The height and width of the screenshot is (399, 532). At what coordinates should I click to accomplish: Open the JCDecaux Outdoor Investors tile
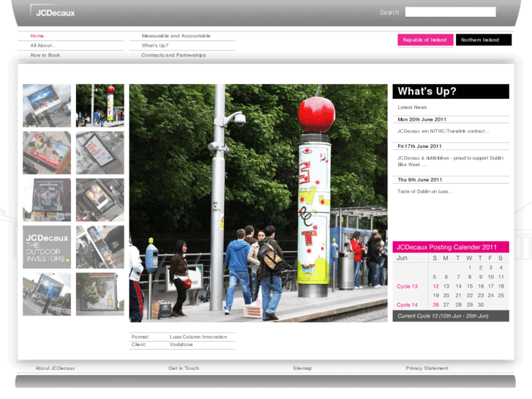[47, 247]
